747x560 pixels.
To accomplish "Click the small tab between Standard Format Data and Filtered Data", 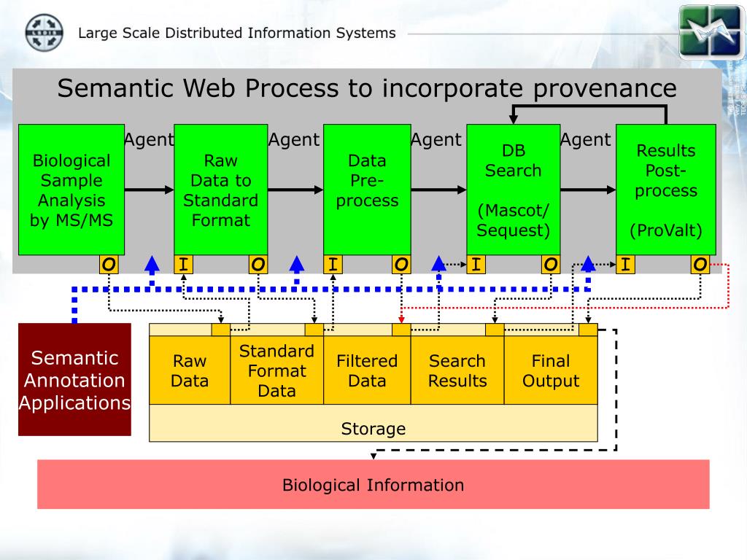I will 314,330.
